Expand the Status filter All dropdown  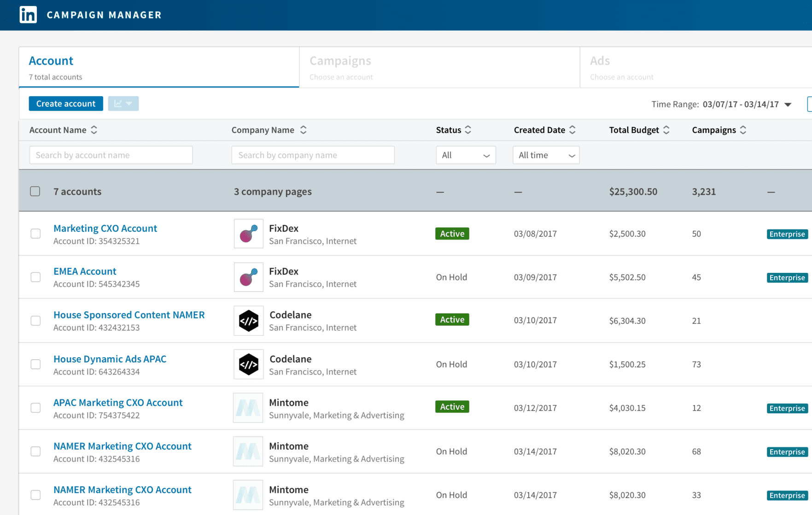click(466, 156)
